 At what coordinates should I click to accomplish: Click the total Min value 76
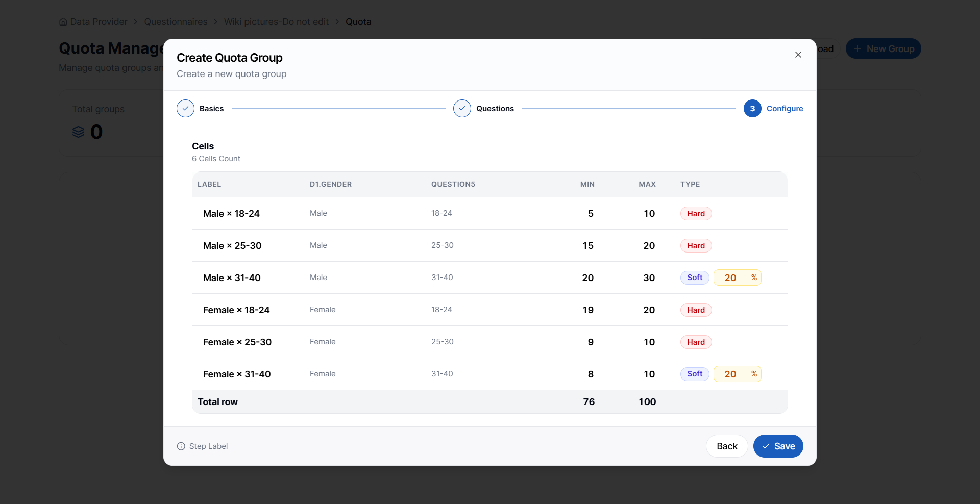tap(589, 402)
